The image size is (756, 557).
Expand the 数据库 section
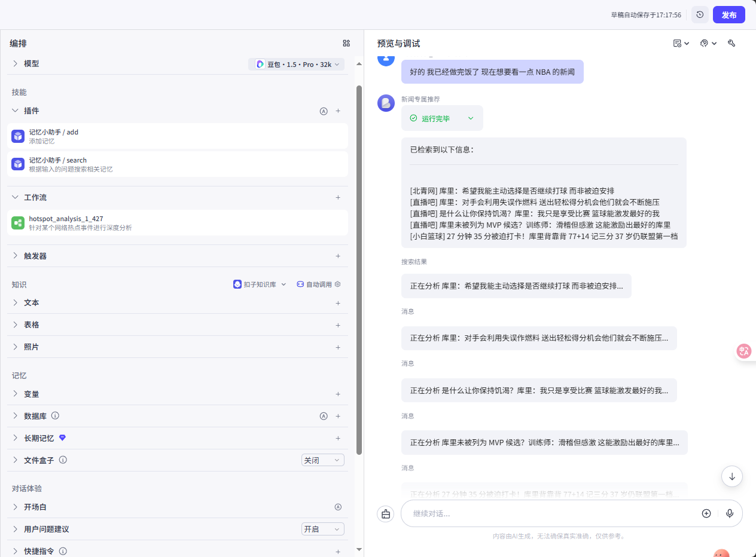coord(16,416)
